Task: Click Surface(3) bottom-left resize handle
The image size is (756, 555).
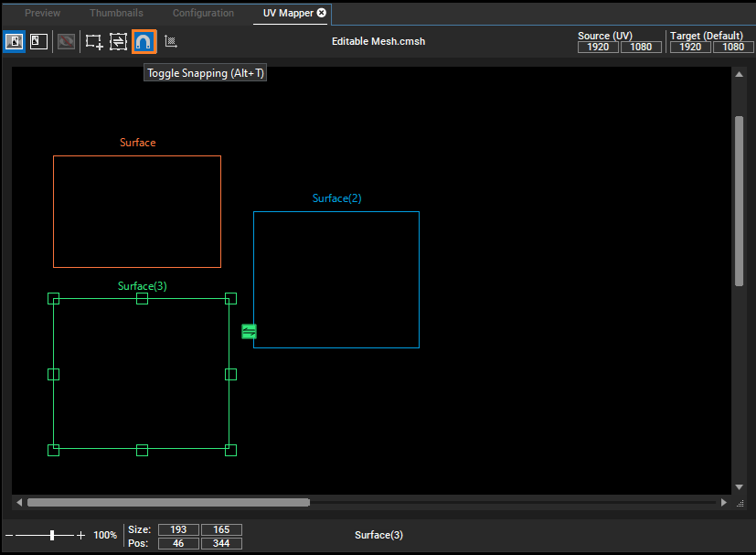Action: point(54,450)
